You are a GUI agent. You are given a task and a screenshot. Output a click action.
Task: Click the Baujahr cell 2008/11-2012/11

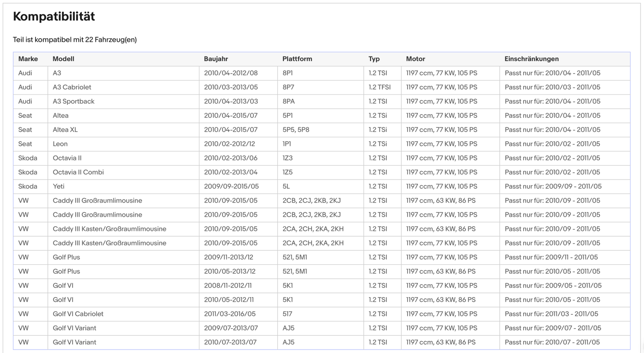click(228, 285)
